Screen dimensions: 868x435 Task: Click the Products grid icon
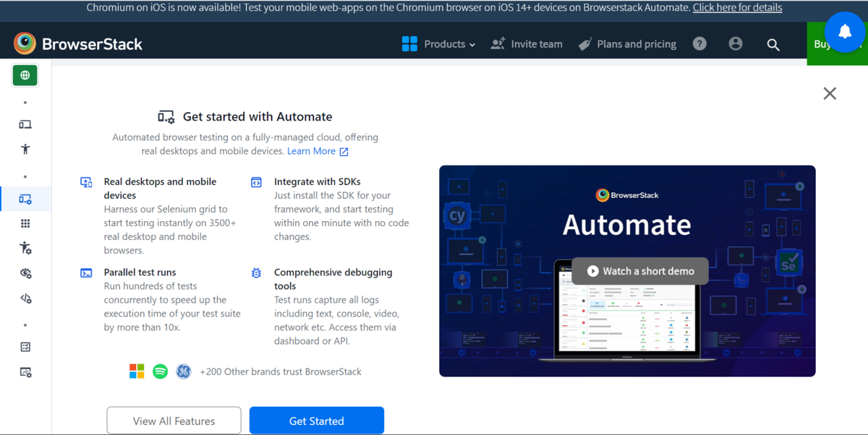pyautogui.click(x=409, y=44)
